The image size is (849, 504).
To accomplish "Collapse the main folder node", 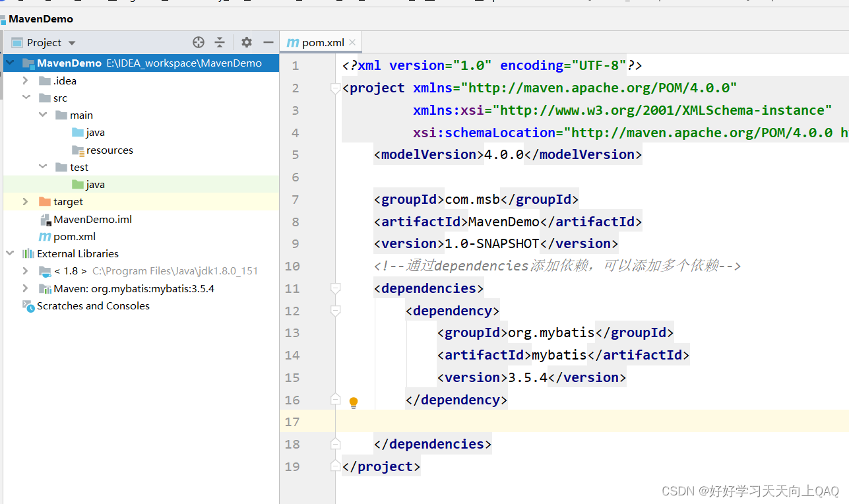I will 42,115.
